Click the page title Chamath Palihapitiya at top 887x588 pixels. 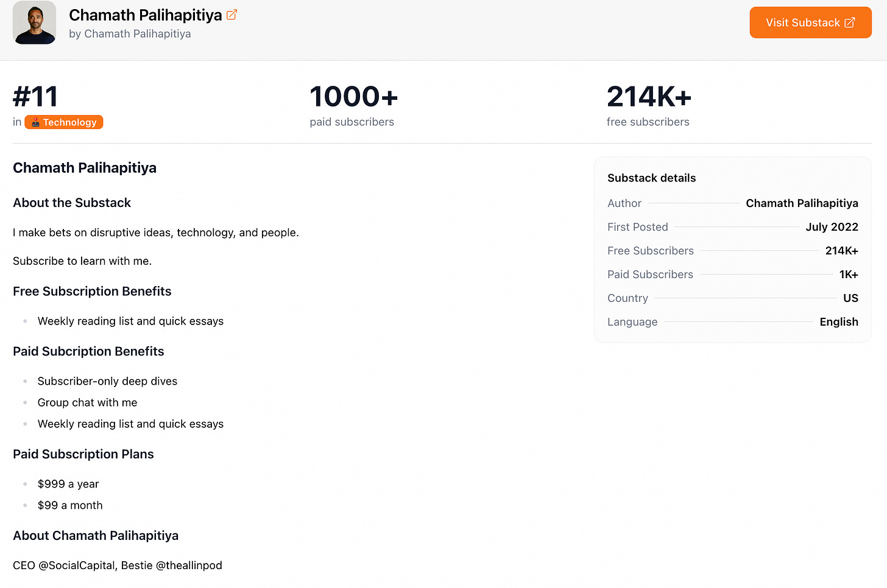146,15
